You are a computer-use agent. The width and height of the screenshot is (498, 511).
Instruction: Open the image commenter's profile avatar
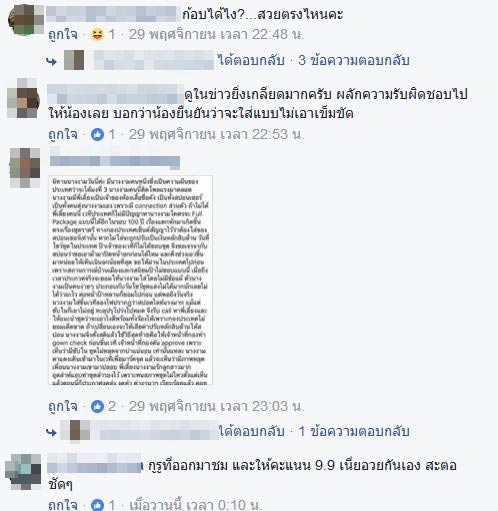click(x=25, y=168)
